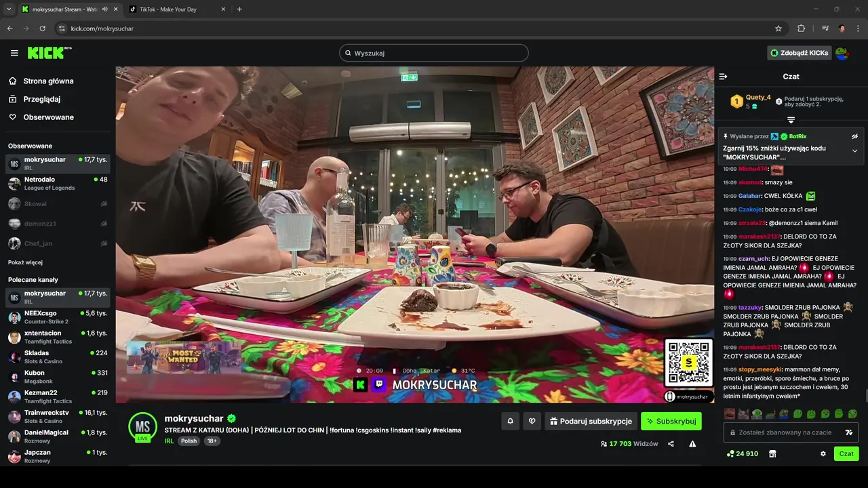Image resolution: width=868 pixels, height=488 pixels.
Task: Click the Quety_4 top gifter name
Action: [758, 98]
